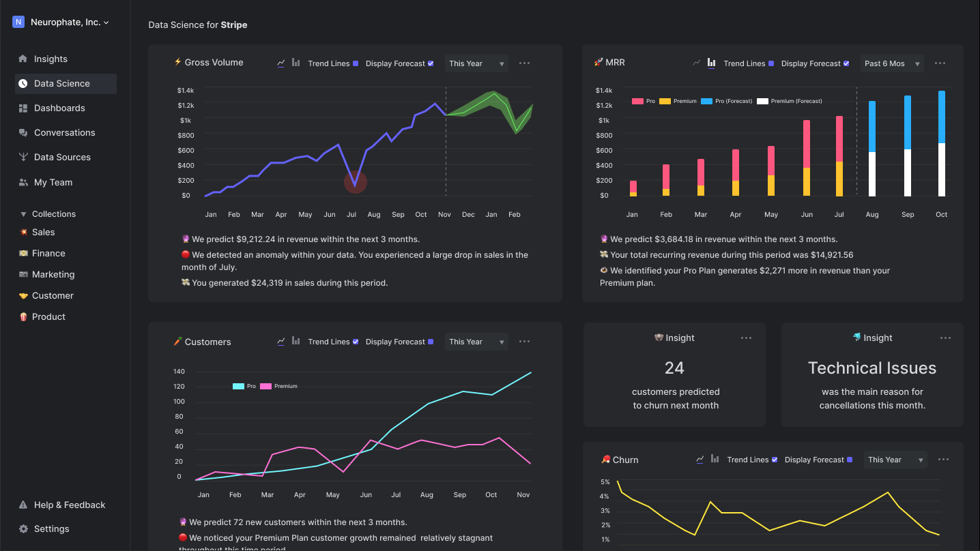Open Customers card more options menu

[x=524, y=341]
